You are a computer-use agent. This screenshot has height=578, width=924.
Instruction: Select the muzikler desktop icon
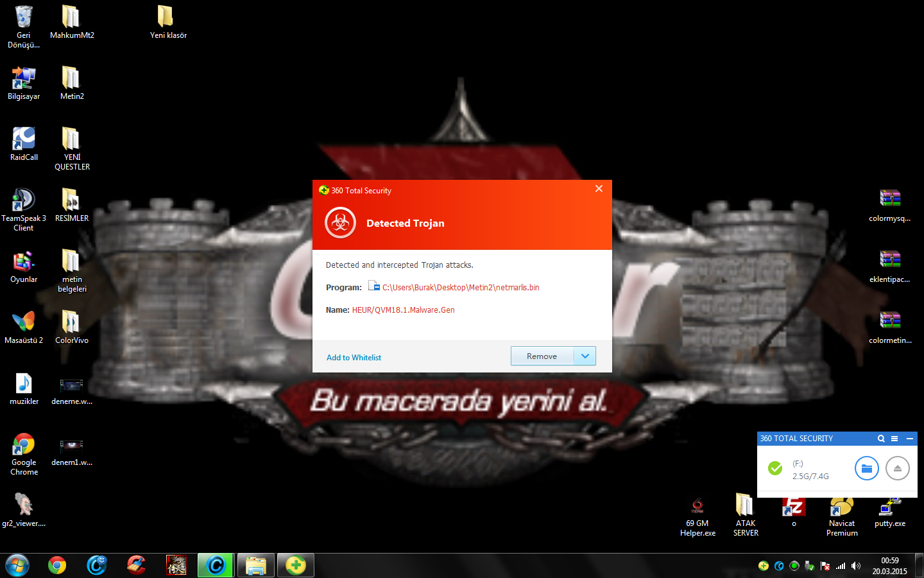24,389
